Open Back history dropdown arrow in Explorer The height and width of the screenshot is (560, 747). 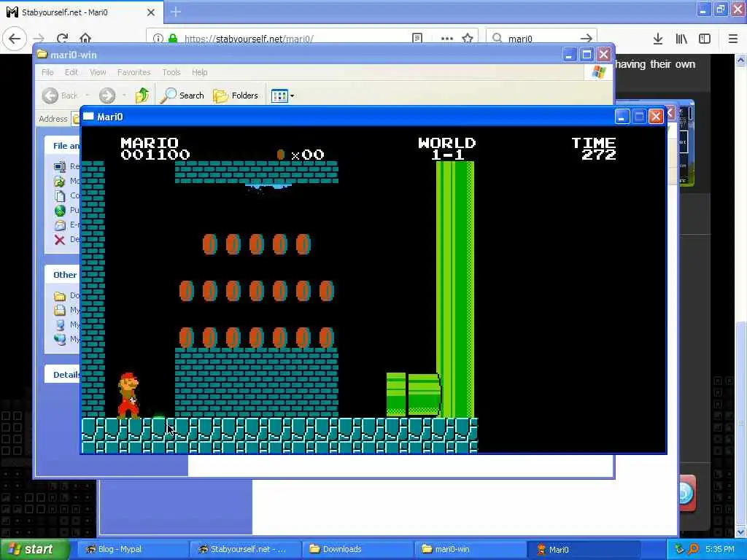88,96
